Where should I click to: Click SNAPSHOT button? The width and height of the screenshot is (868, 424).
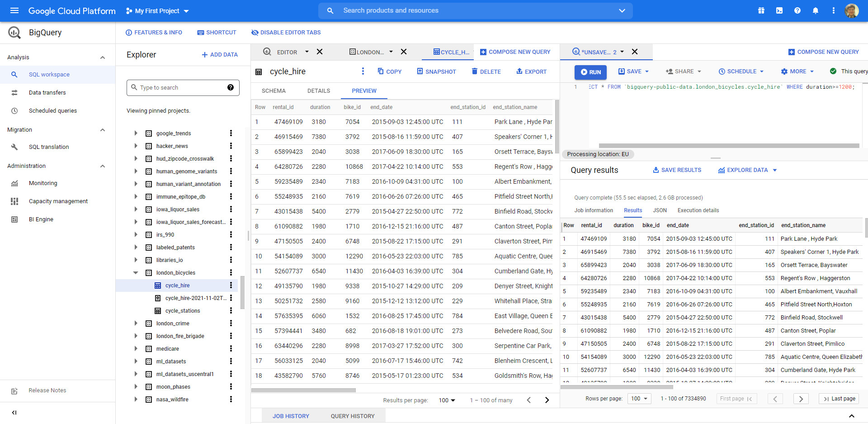[436, 71]
